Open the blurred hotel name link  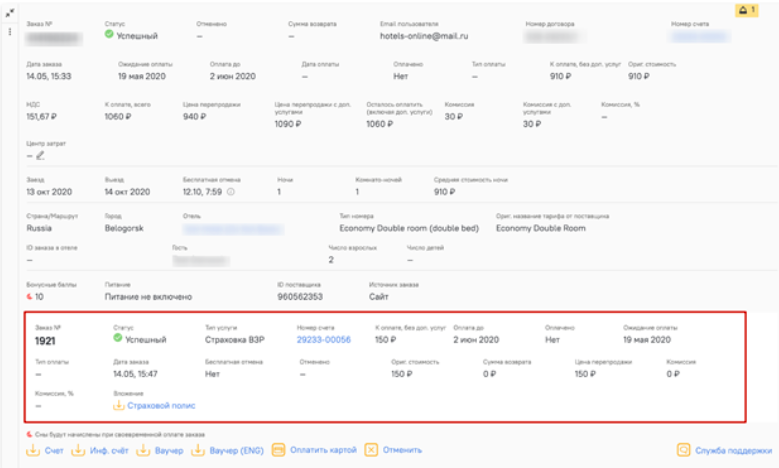pyautogui.click(x=233, y=229)
